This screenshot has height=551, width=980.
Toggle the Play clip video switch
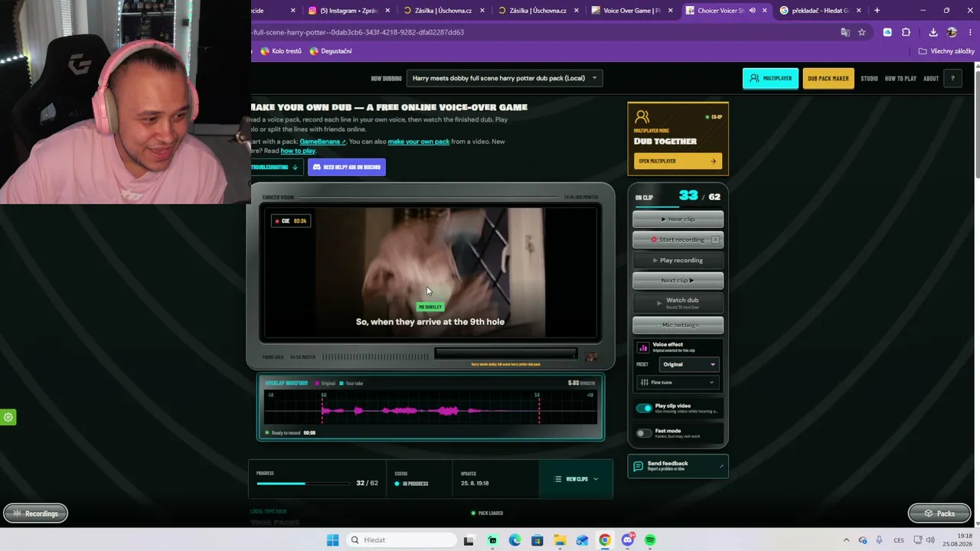pyautogui.click(x=644, y=409)
